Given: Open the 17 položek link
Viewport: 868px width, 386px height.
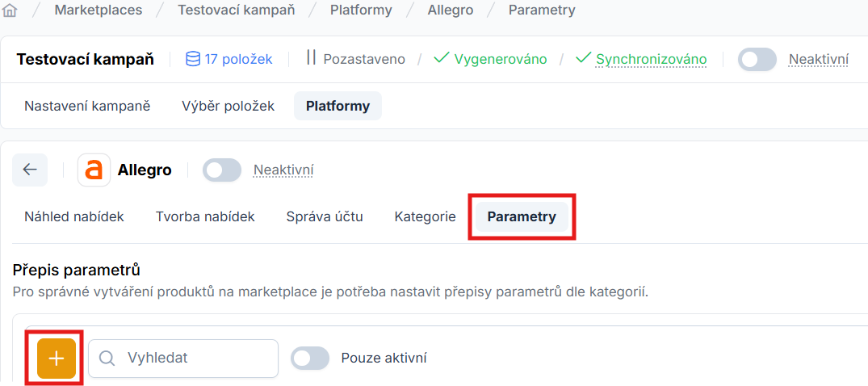Looking at the screenshot, I should tap(238, 59).
